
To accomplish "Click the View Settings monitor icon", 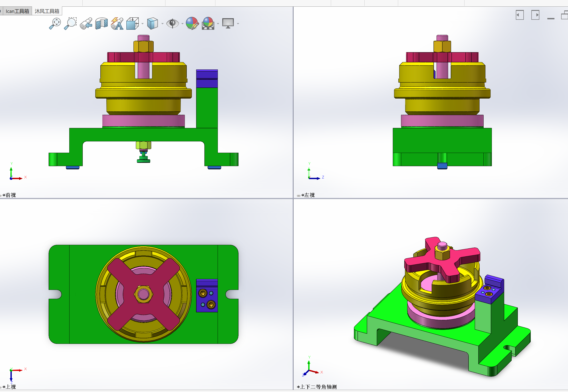I will (228, 24).
